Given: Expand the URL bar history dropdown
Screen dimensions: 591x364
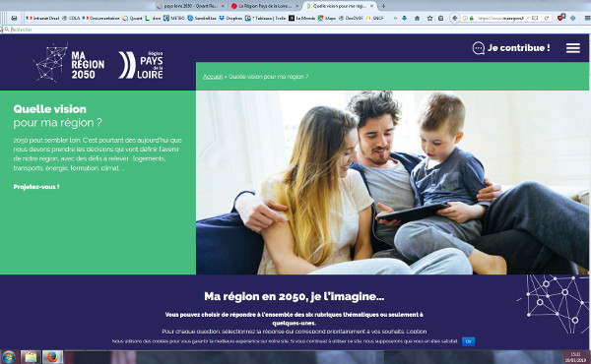Looking at the screenshot, I should (x=528, y=18).
